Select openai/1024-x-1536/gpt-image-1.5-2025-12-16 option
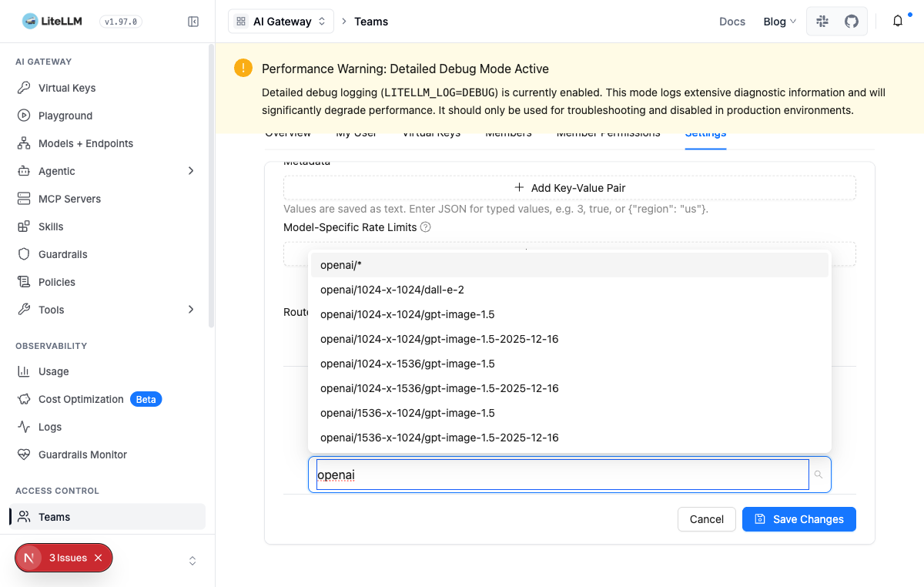Image resolution: width=924 pixels, height=587 pixels. [x=570, y=388]
